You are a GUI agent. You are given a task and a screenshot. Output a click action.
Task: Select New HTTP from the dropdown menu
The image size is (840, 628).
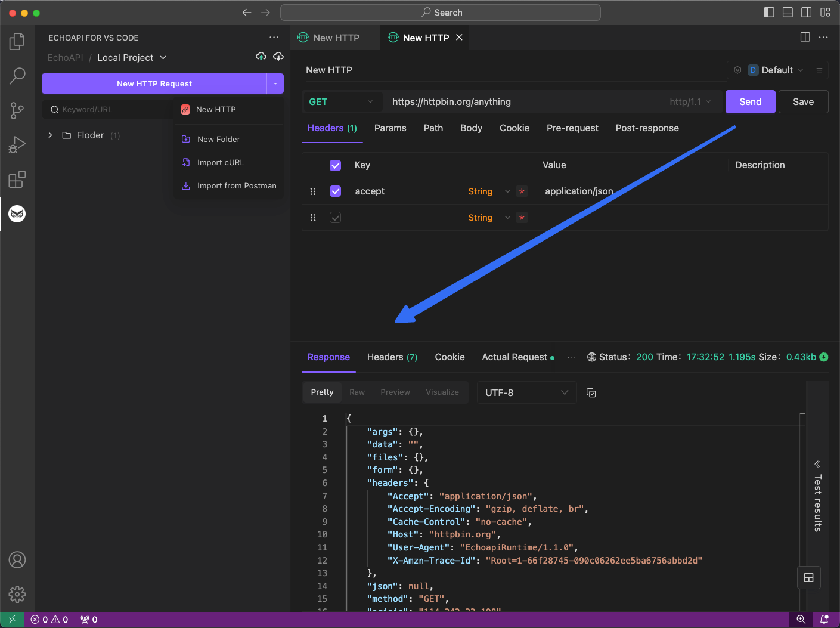(228, 109)
